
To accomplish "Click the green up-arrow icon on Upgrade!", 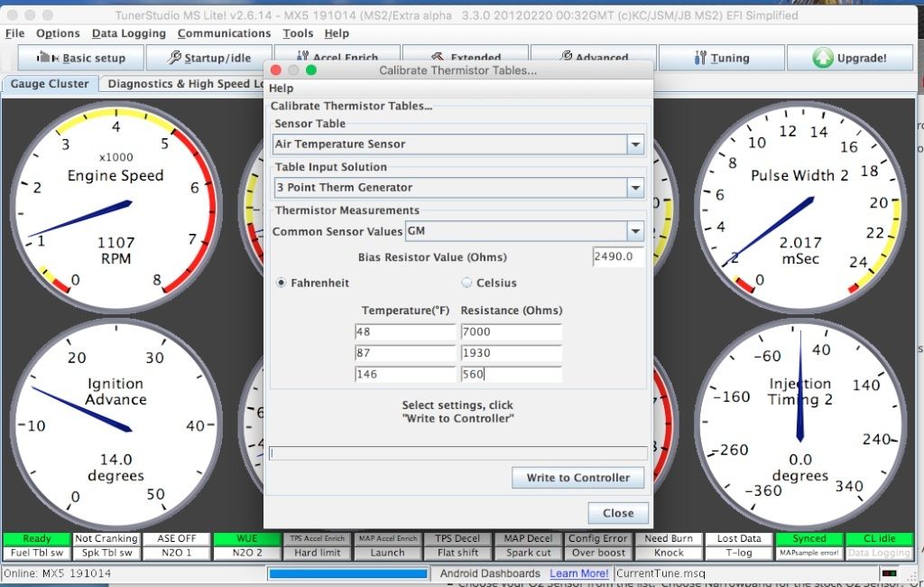I will (x=823, y=58).
